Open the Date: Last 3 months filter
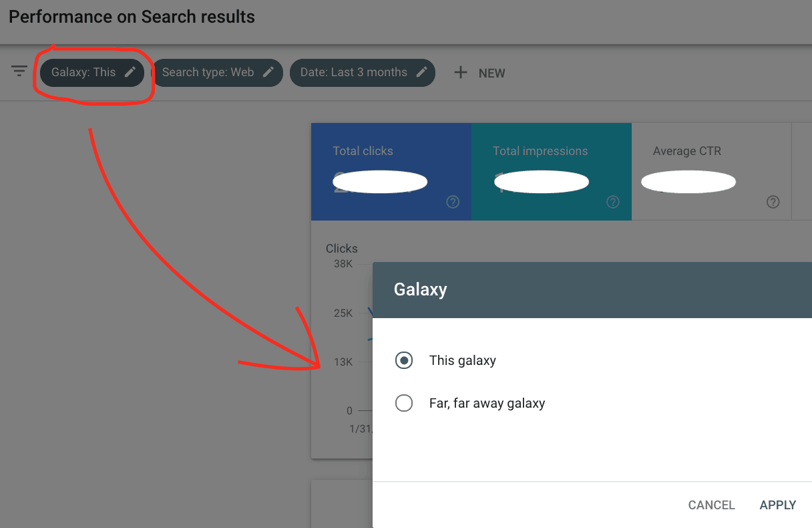 (353, 72)
